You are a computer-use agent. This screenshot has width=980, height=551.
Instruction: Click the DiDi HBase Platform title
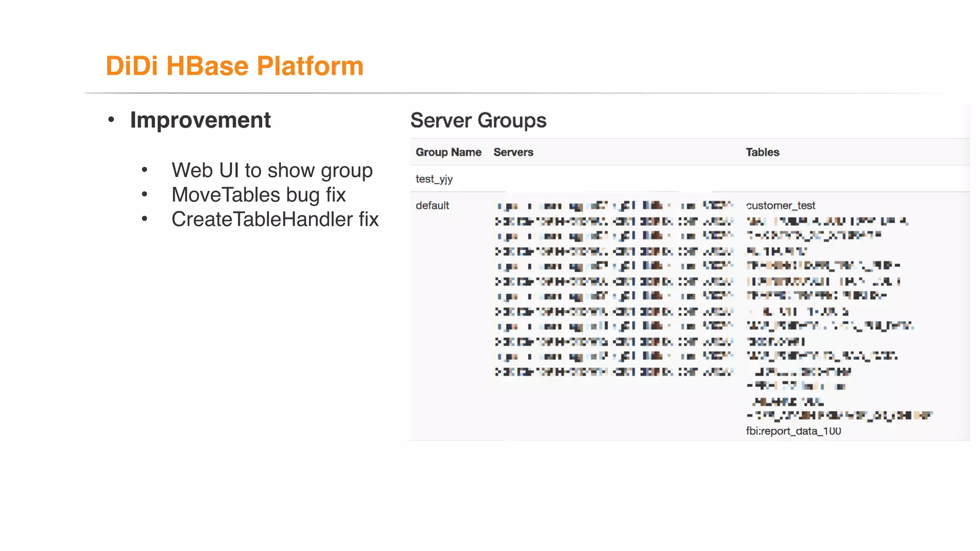(x=234, y=66)
